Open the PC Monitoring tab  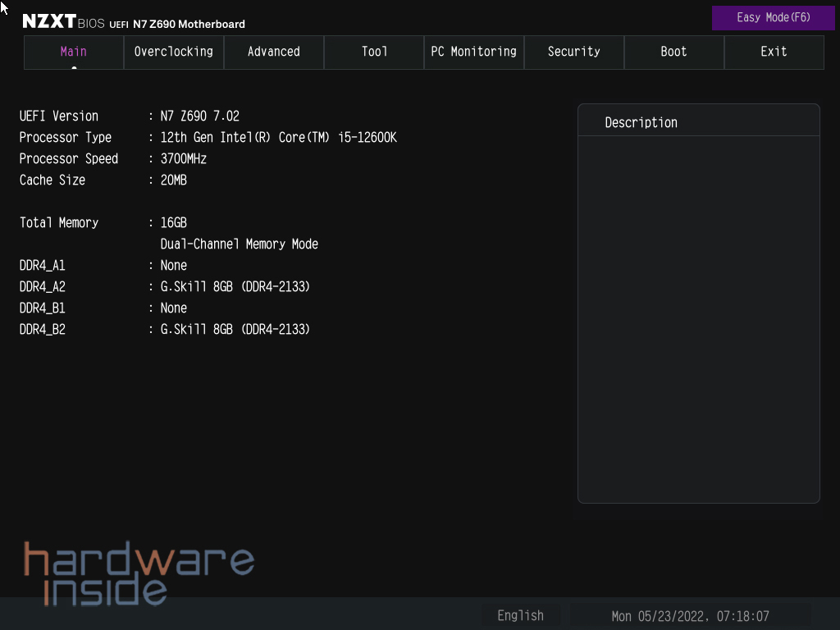click(474, 52)
